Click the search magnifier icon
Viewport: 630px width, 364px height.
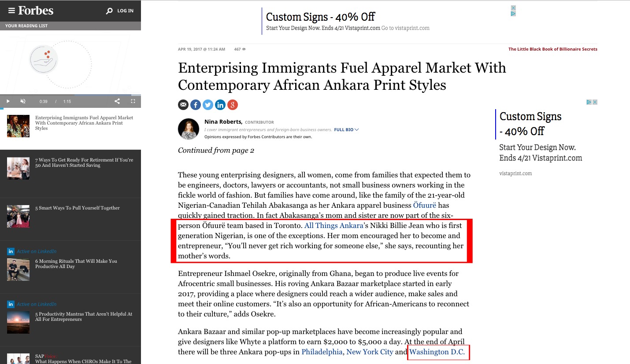(109, 11)
